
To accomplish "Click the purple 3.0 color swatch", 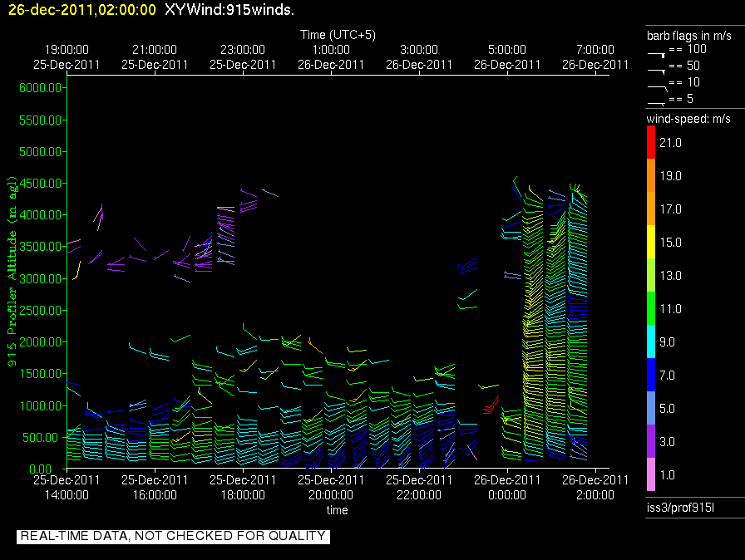I will click(x=651, y=441).
